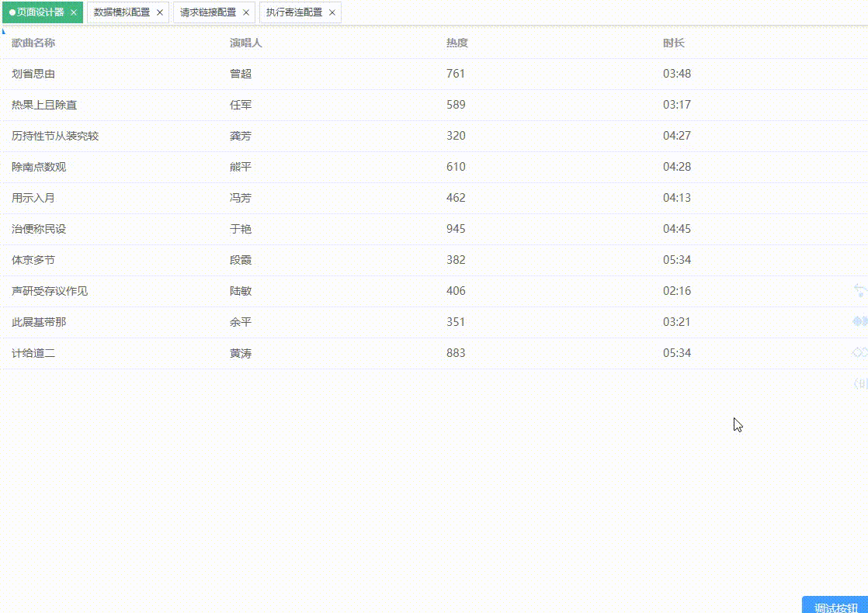Click singer 于艳

click(x=241, y=229)
